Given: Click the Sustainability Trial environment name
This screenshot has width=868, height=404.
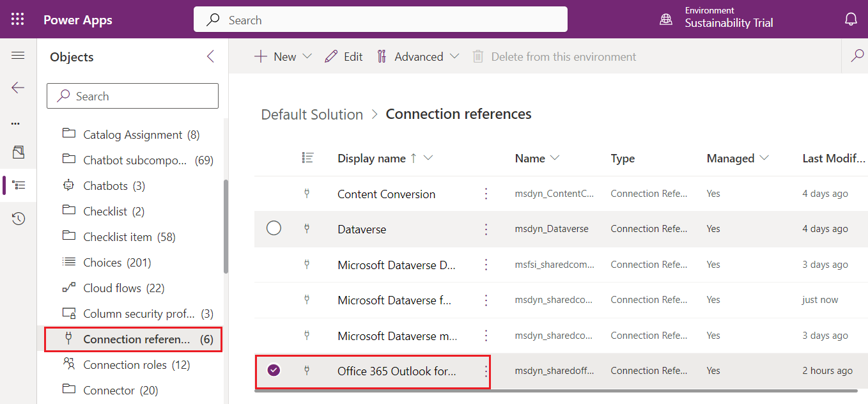Looking at the screenshot, I should coord(729,23).
